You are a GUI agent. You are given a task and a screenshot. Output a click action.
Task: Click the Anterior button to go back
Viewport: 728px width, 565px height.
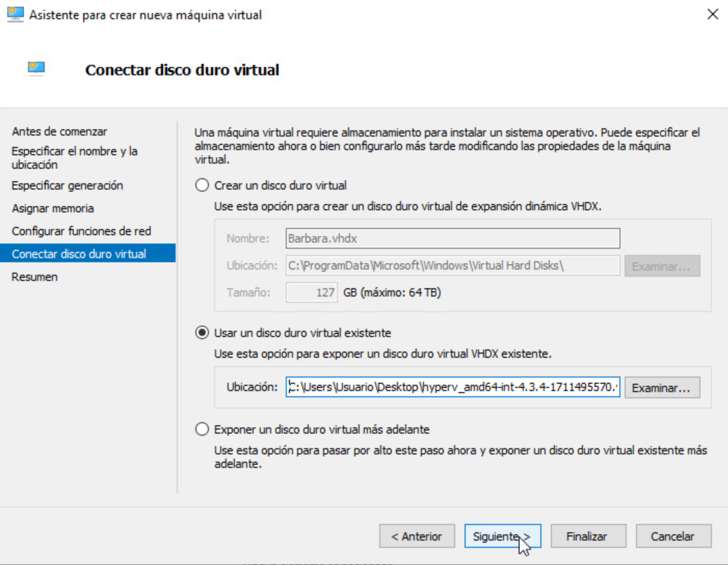coord(416,536)
